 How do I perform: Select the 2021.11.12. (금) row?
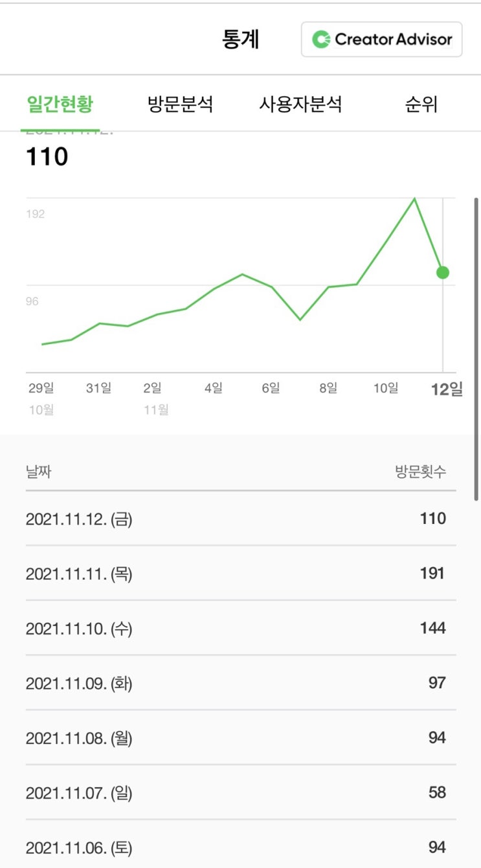tap(241, 518)
